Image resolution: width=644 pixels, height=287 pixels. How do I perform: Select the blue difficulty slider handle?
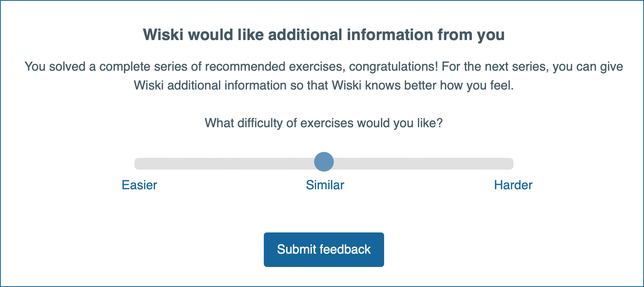coord(324,162)
